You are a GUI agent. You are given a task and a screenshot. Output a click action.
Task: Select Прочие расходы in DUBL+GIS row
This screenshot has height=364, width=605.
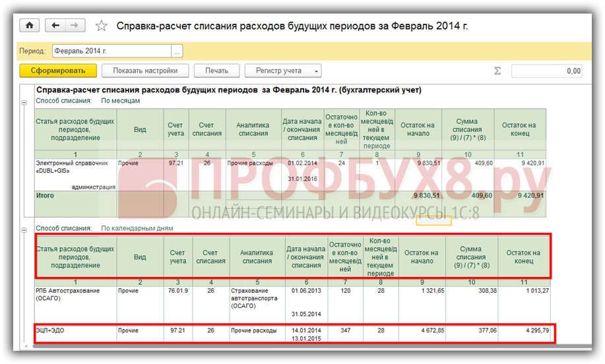[x=249, y=163]
